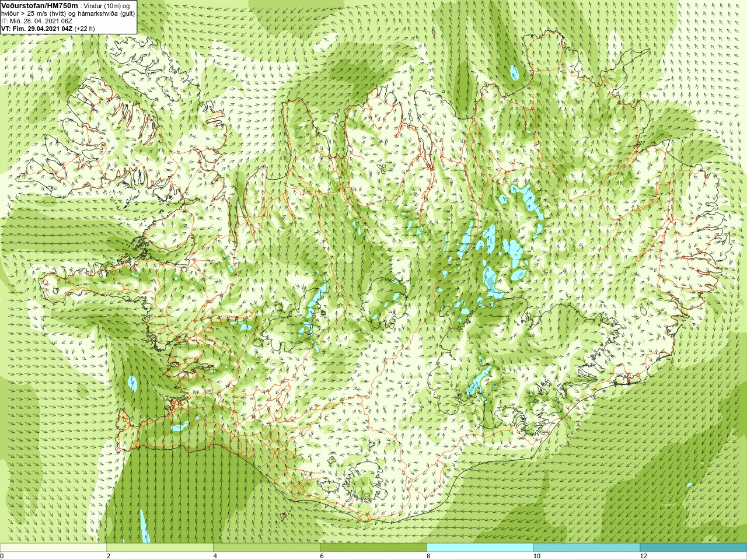This screenshot has height=560, width=747.
Task: Click the legend scale value "2"
Action: pos(109,556)
